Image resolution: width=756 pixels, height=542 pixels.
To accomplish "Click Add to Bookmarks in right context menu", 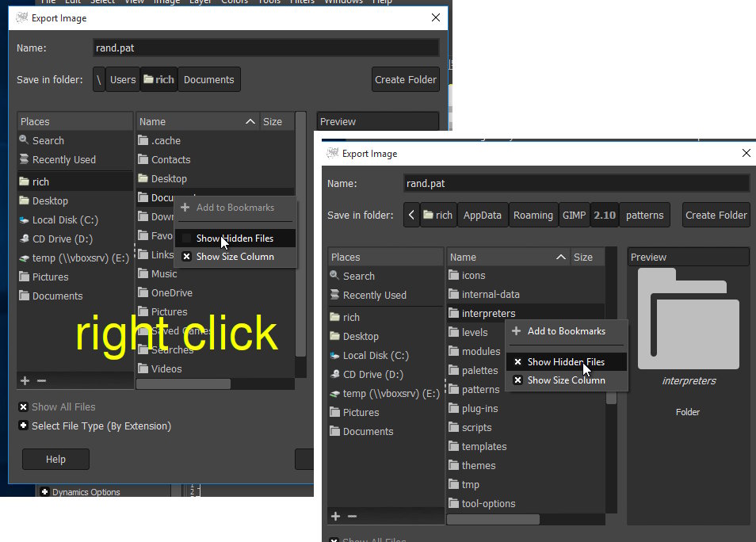I will (x=567, y=330).
